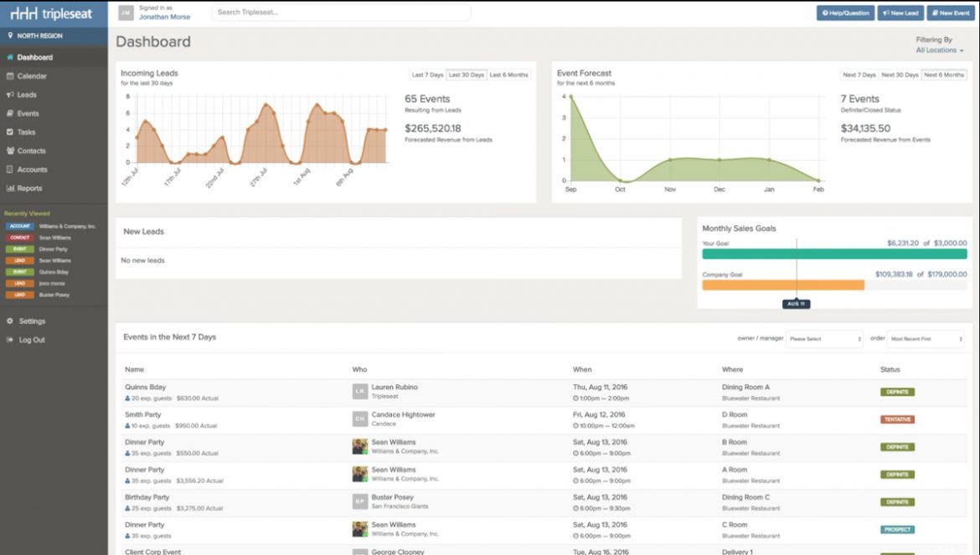980x555 pixels.
Task: Open the NORTH REGION menu item
Action: pyautogui.click(x=42, y=35)
